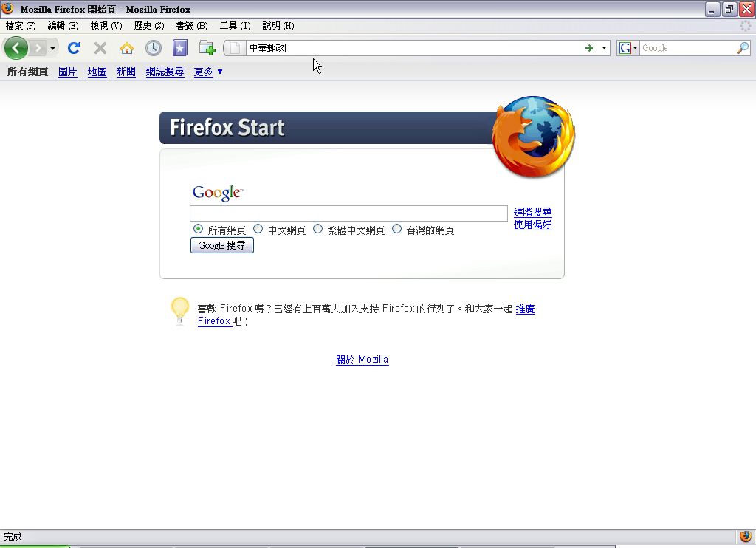
Task: Go to the Home page icon
Action: pos(127,48)
